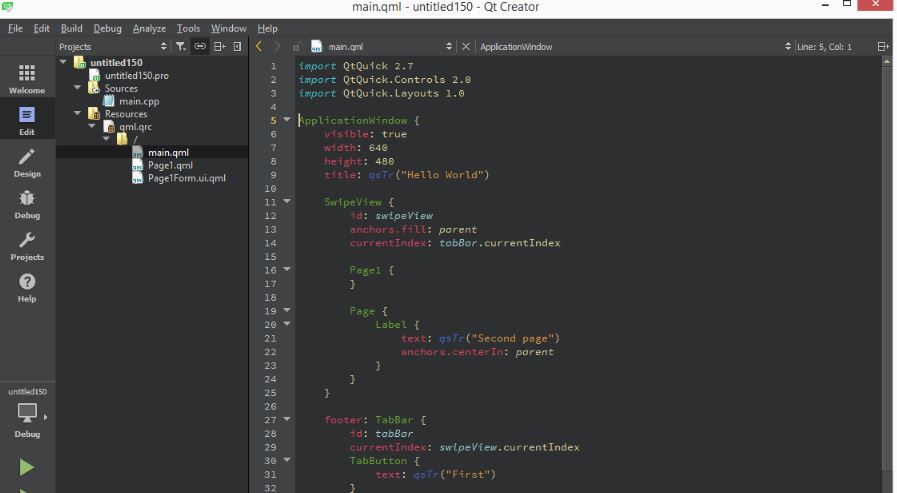Screen dimensions: 897x493
Task: Click the code text "Hello World" on line 9
Action: tap(442, 174)
